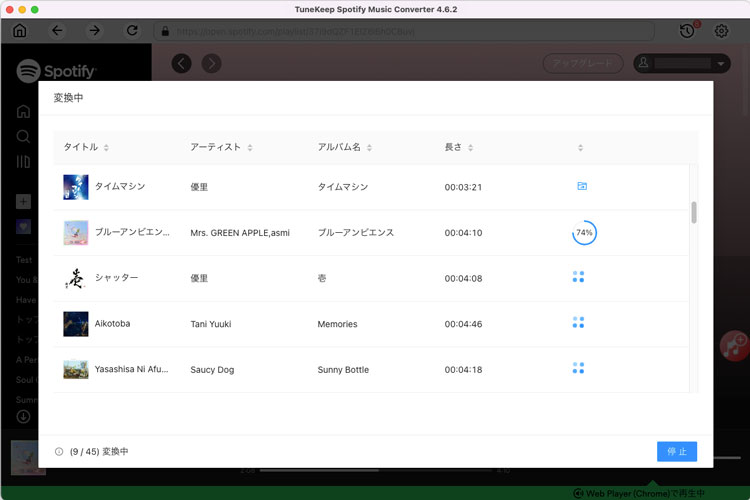Image resolution: width=750 pixels, height=500 pixels.
Task: Click タイムマシン album cover thumbnail
Action: (x=76, y=187)
